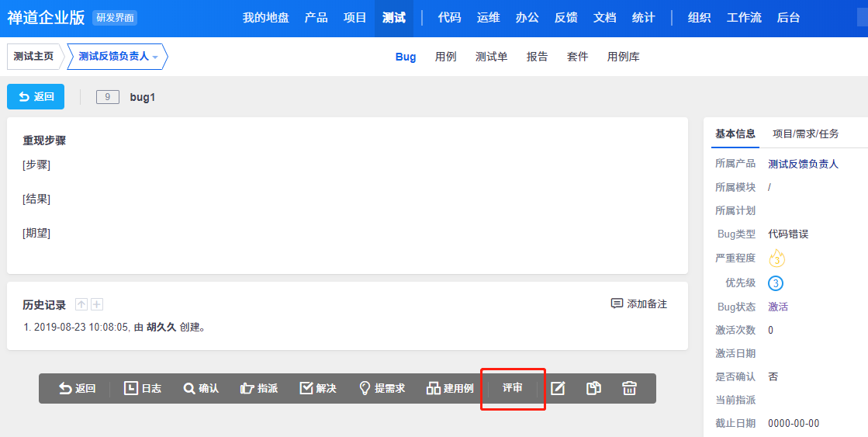
Task: Click the bug ID 9 label
Action: click(107, 97)
